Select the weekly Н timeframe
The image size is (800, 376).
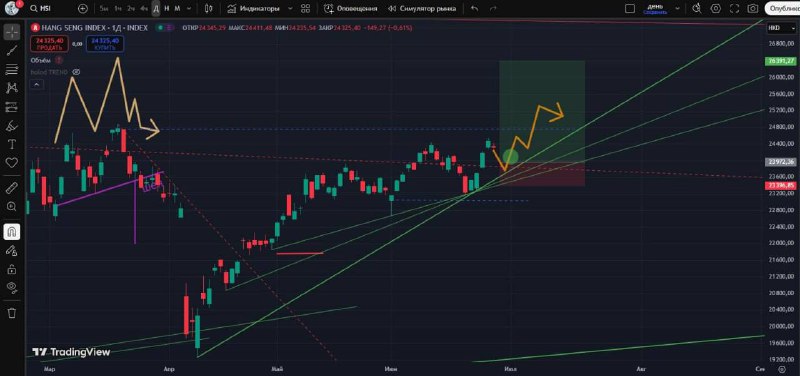coord(166,9)
